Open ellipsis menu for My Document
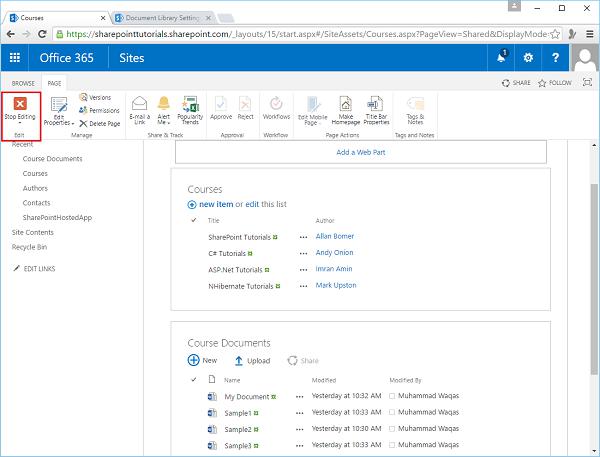Screen dimensions: 600x457 coord(300,397)
